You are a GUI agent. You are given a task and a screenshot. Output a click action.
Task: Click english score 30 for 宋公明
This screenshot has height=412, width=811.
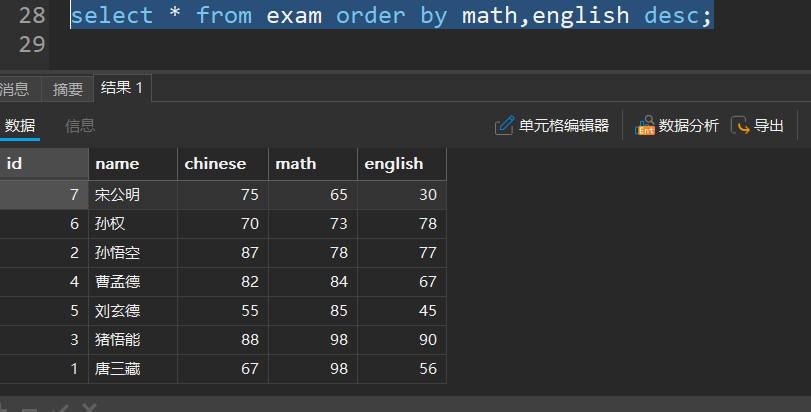[x=402, y=195]
